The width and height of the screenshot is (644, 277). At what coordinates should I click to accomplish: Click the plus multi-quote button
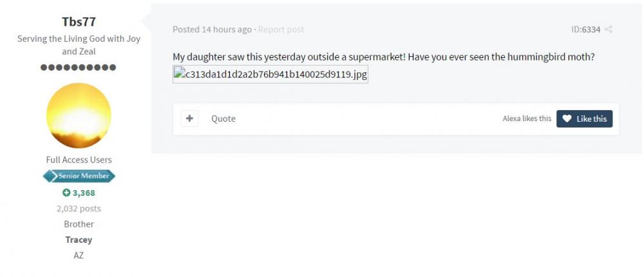point(189,119)
